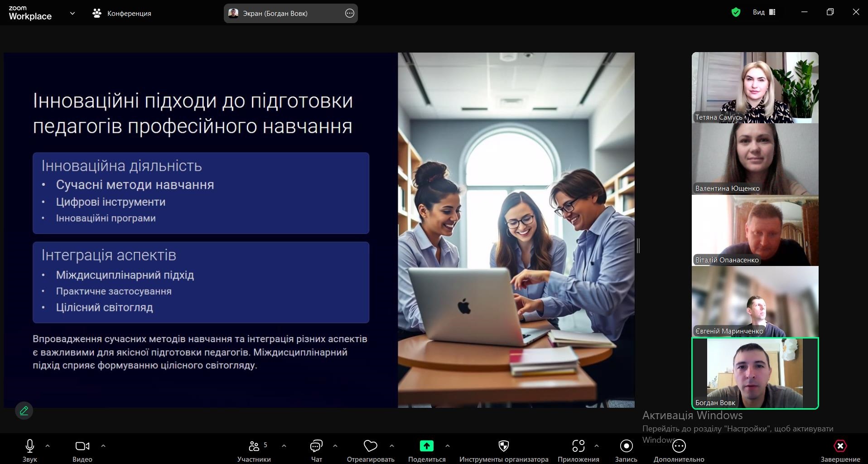Mute the microphone (Звук)
This screenshot has width=868, height=464.
pyautogui.click(x=30, y=446)
